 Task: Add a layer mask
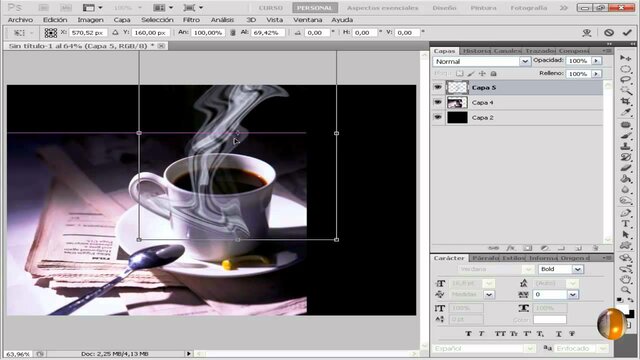click(x=527, y=248)
